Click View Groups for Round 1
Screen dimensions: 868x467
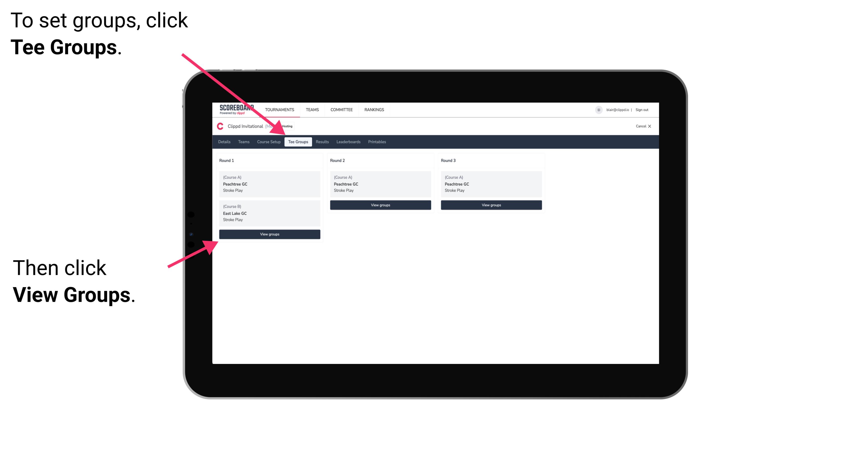(270, 234)
